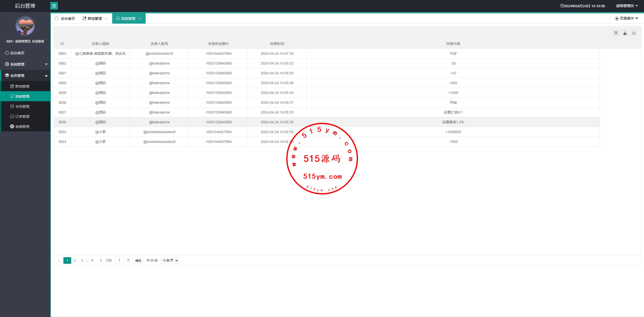
Task: Click the sidebar collapse hamburger icon
Action: point(54,6)
